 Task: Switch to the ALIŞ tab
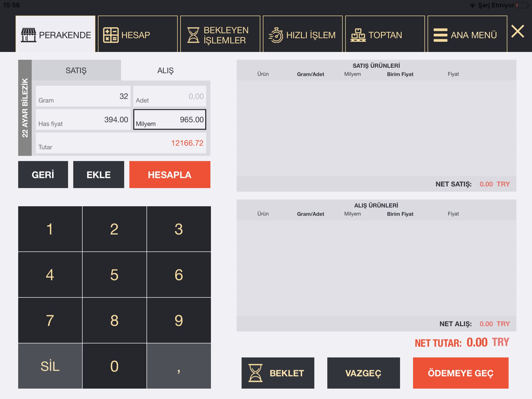[x=165, y=70]
